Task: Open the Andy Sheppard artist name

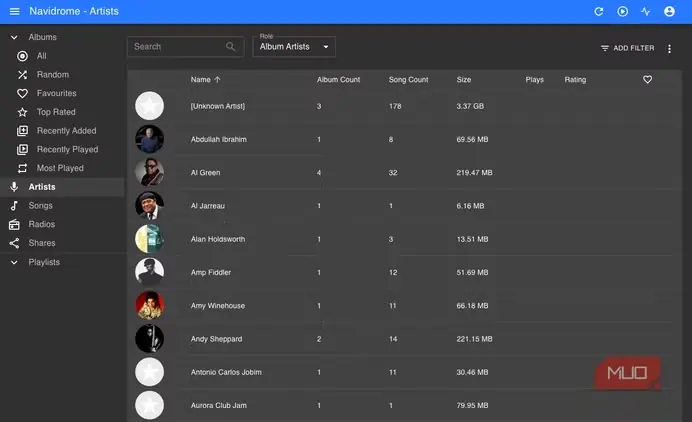Action: point(216,339)
